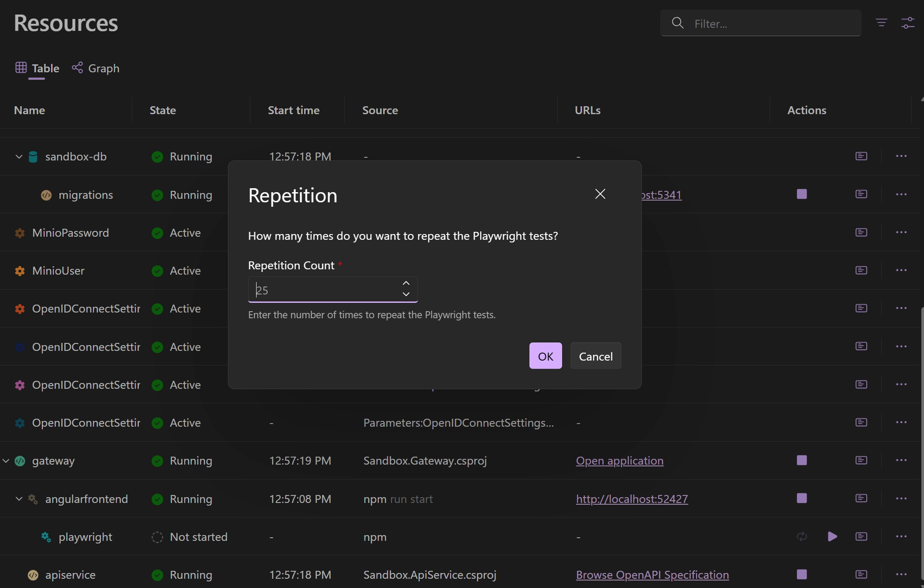
Task: Open more actions for apiservice
Action: (901, 574)
